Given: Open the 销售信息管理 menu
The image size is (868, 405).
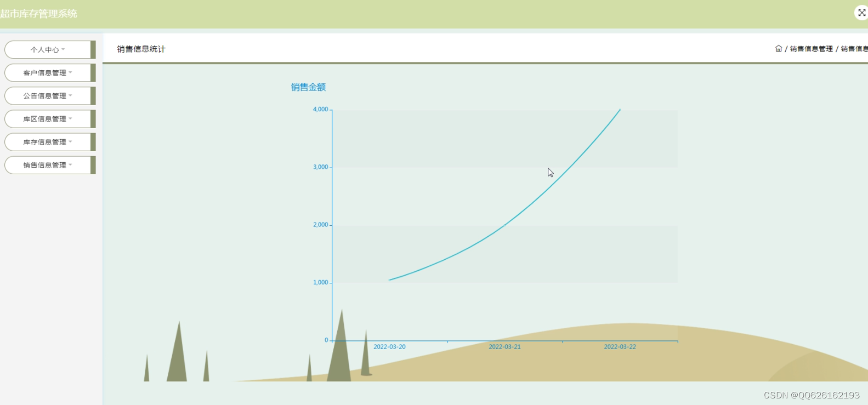Looking at the screenshot, I should (50, 165).
